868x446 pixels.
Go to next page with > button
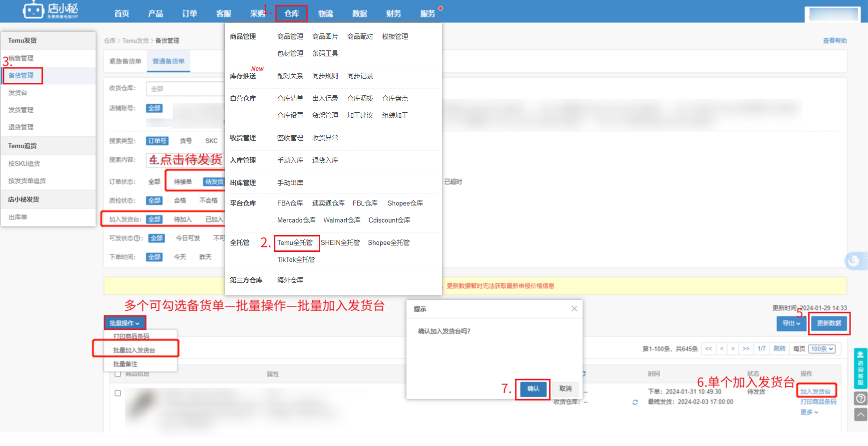point(733,349)
